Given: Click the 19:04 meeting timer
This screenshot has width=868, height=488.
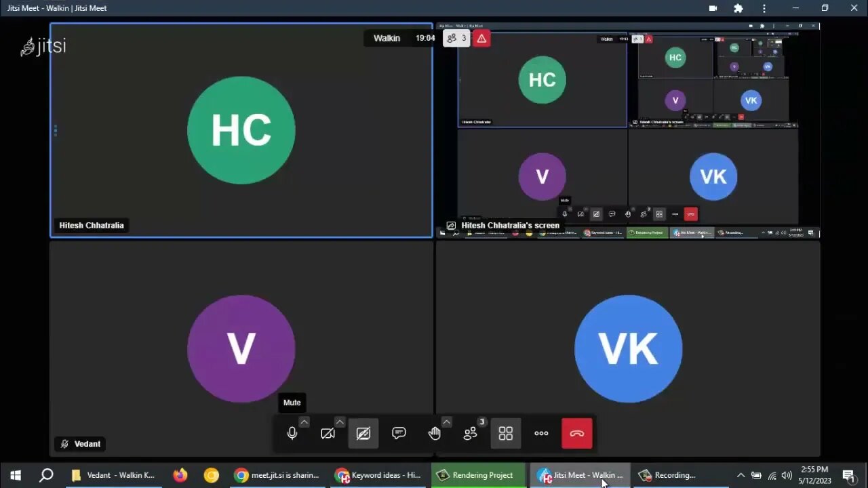Looking at the screenshot, I should (x=425, y=38).
